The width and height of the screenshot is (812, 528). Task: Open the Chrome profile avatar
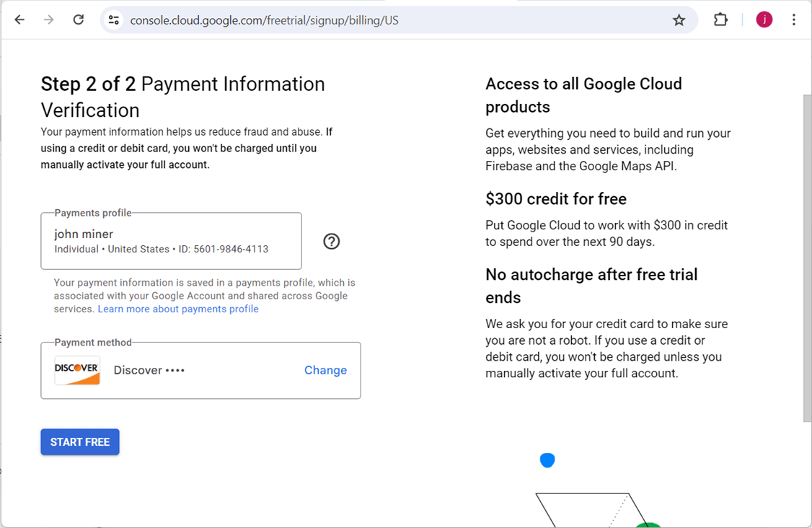764,20
